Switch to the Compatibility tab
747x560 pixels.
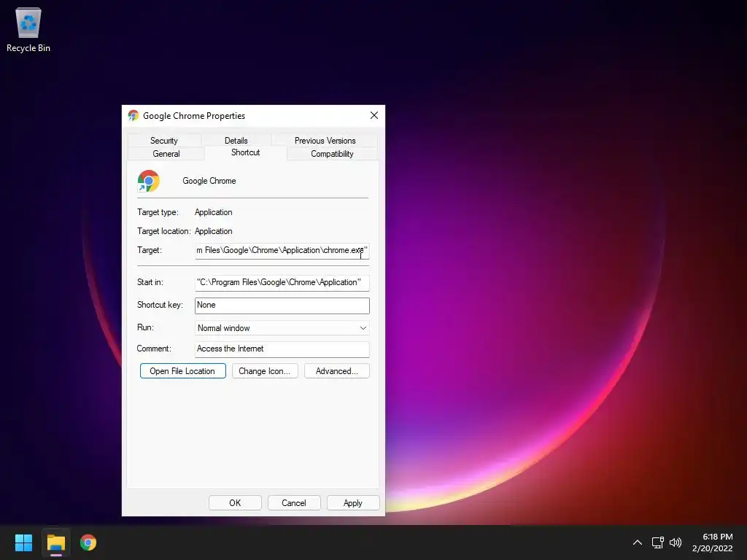(x=332, y=154)
